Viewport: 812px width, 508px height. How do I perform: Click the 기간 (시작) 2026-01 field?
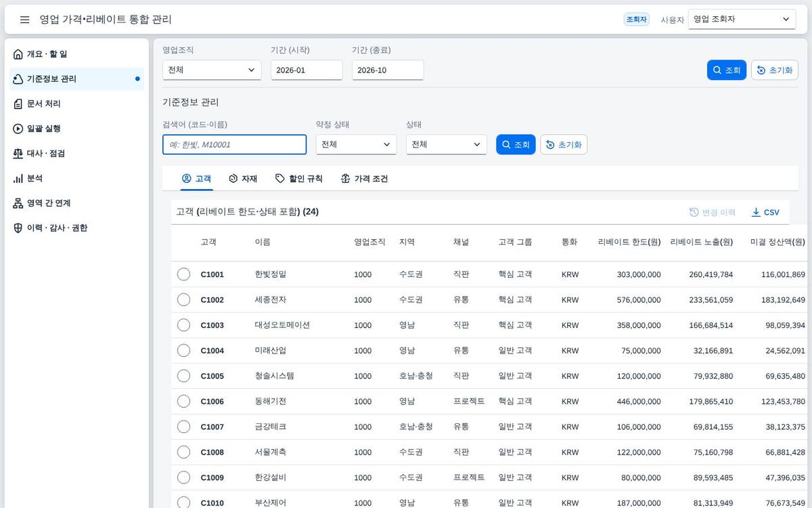click(307, 70)
